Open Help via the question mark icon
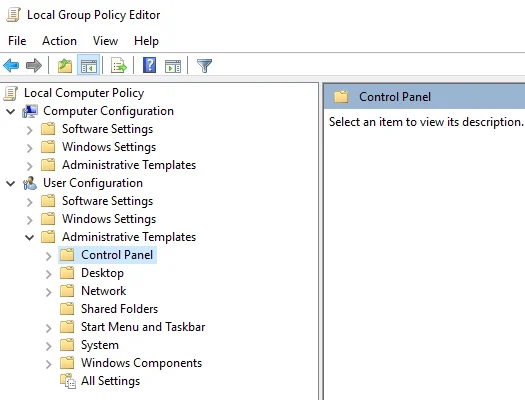This screenshot has width=525, height=400. tap(149, 65)
